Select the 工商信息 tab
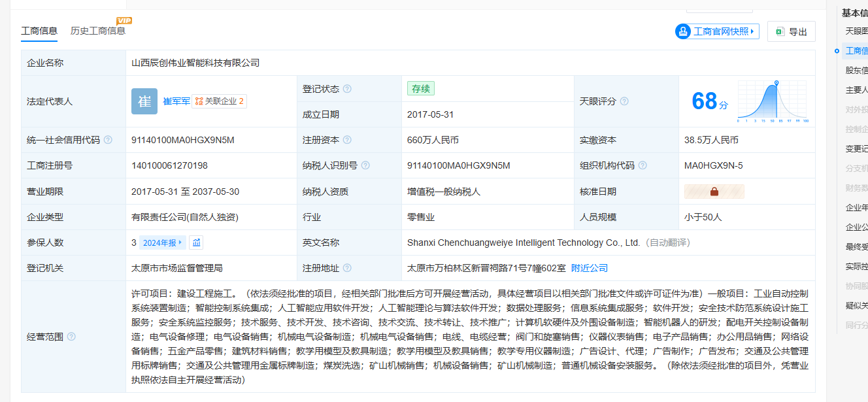 pyautogui.click(x=39, y=31)
